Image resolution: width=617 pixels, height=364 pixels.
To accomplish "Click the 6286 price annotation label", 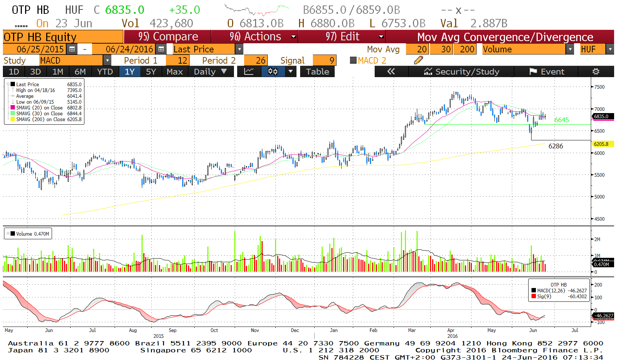I will click(x=556, y=146).
